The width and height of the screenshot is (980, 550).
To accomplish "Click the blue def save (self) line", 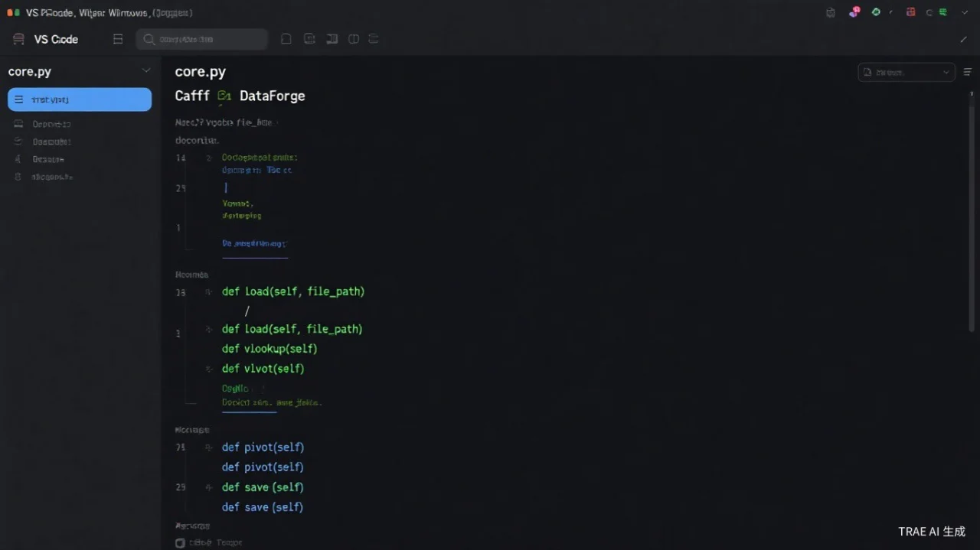I will pos(263,507).
